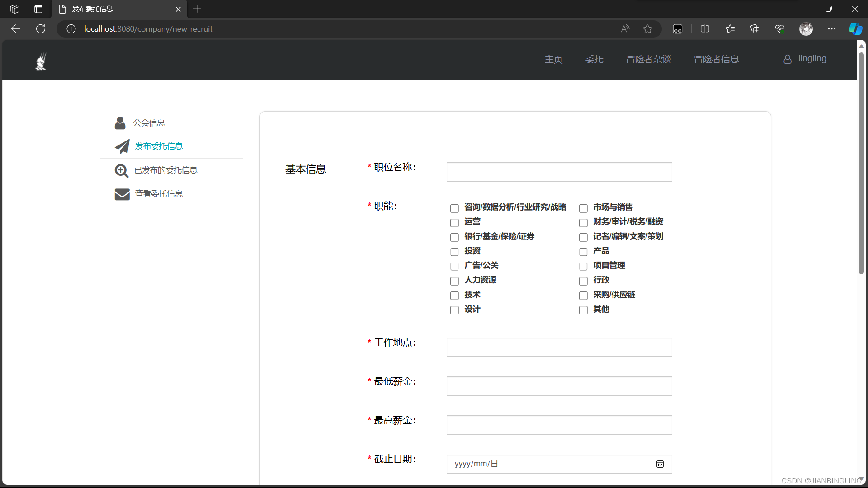Open the 已发布的委托信息 link
Viewport: 868px width, 488px height.
click(165, 170)
